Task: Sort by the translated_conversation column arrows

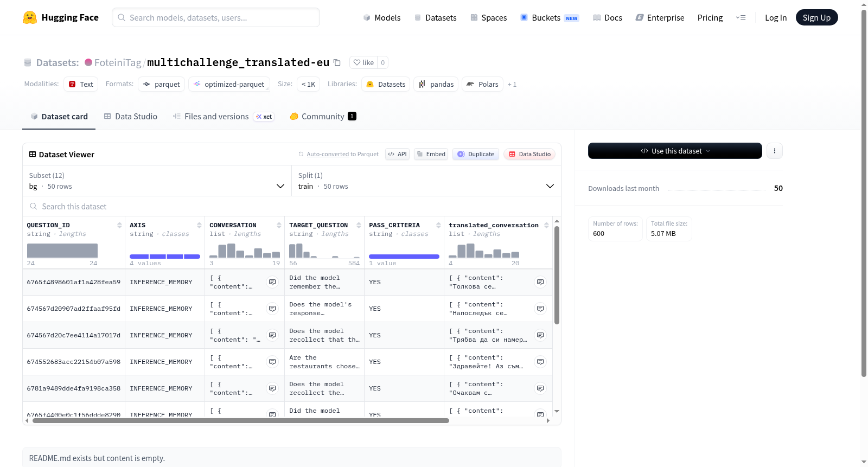Action: 546,225
